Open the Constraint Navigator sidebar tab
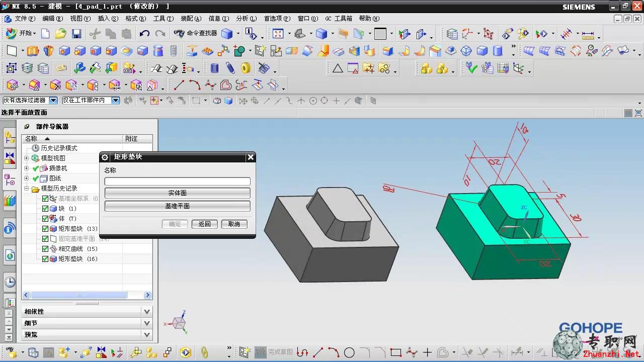Viewport: 644px width, 362px height. [10, 158]
